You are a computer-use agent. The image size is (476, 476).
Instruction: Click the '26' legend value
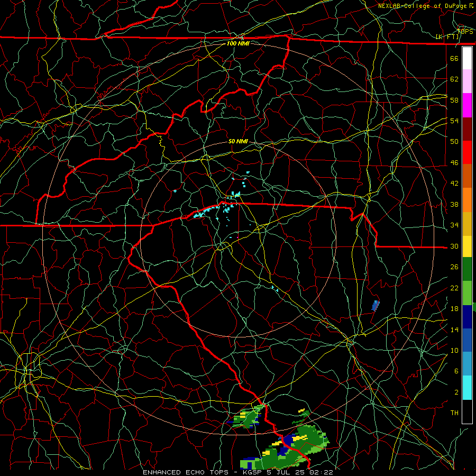[454, 267]
